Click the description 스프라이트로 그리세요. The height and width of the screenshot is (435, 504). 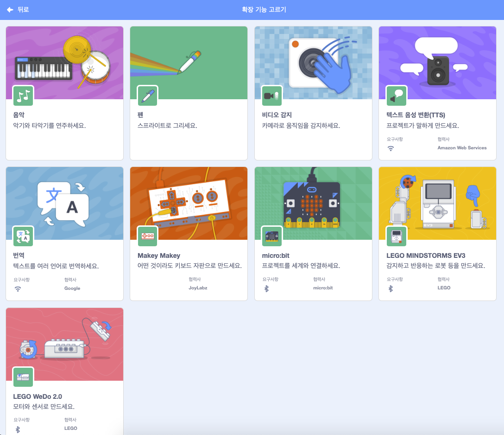[167, 126]
